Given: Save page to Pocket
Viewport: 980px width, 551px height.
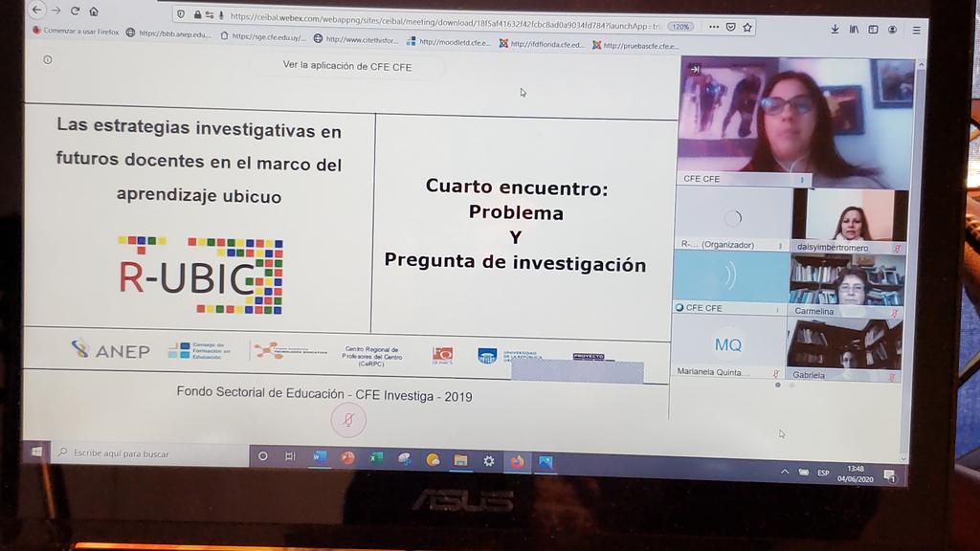Looking at the screenshot, I should (x=730, y=27).
